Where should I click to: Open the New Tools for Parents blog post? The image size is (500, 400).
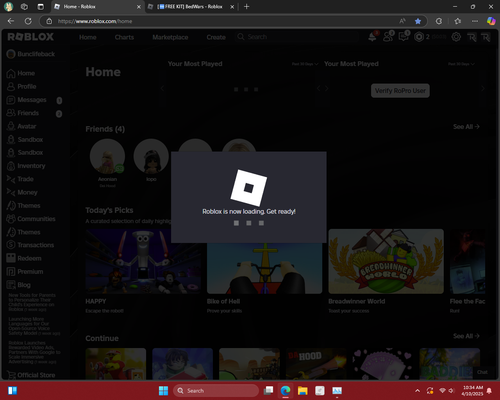tap(32, 302)
